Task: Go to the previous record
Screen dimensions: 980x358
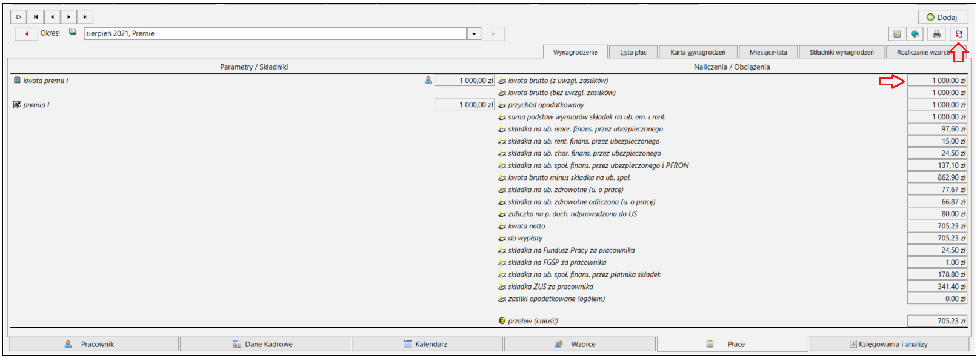Action: click(x=52, y=17)
